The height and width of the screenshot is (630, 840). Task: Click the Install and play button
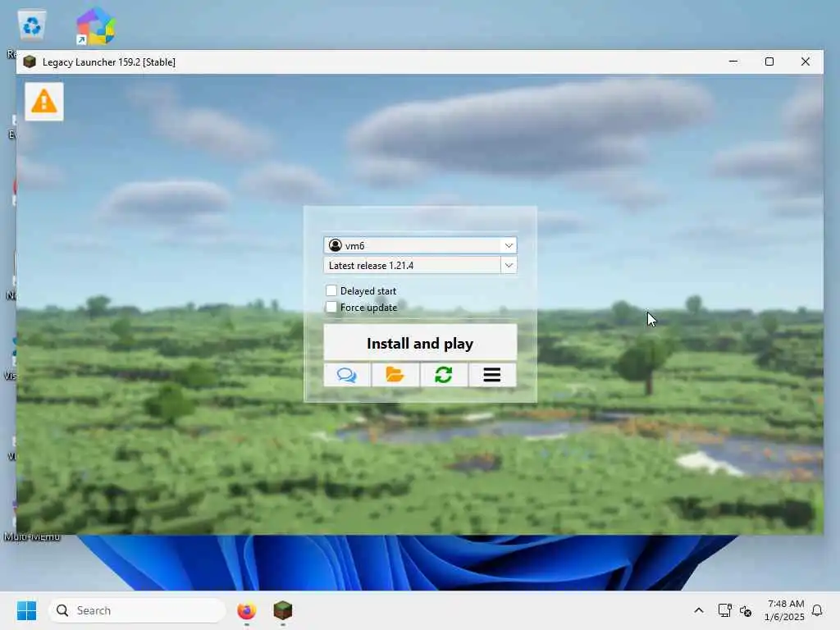point(420,343)
